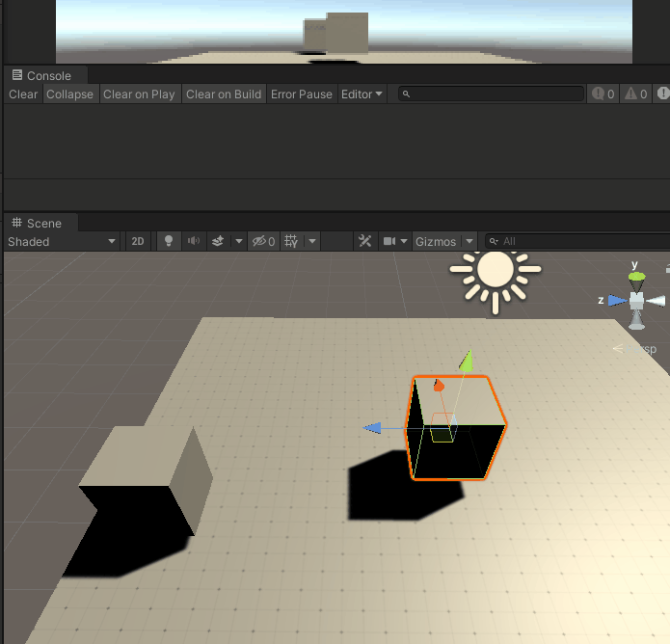Click the green Y axis on orientation gizmo
The height and width of the screenshot is (644, 670).
(x=636, y=278)
